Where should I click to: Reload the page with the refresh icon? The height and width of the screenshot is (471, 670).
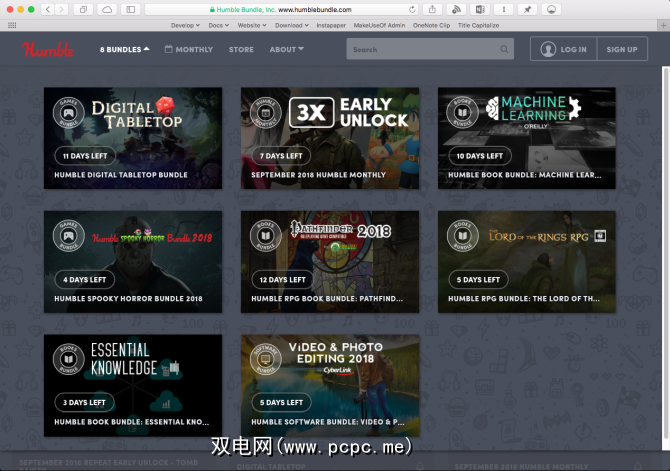point(412,9)
